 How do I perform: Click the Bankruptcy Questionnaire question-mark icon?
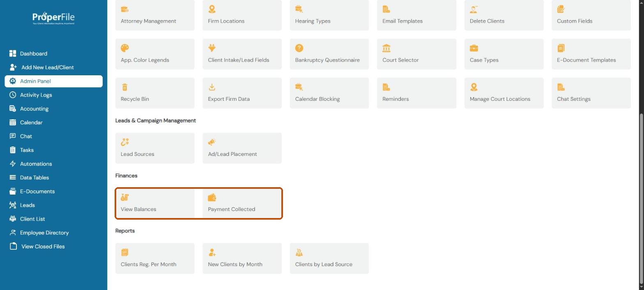coord(299,48)
